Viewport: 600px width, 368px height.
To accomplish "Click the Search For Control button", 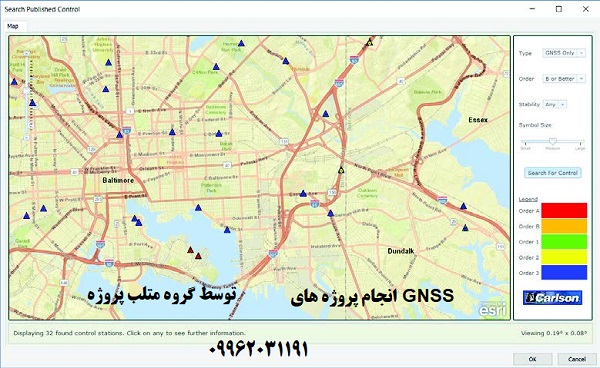I will click(x=553, y=173).
